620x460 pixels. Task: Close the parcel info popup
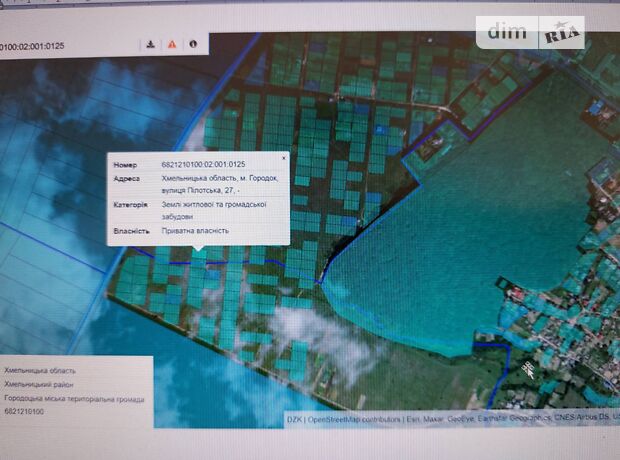(x=283, y=157)
